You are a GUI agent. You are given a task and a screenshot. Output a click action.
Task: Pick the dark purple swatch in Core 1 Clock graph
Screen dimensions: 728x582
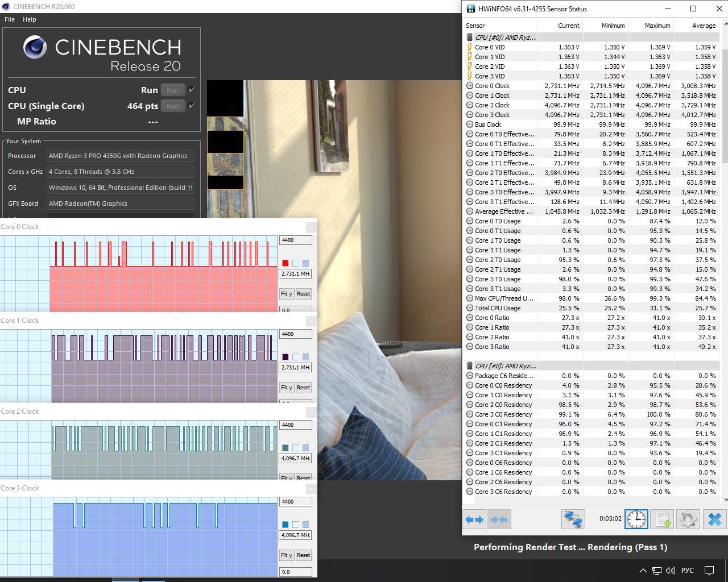coord(286,357)
